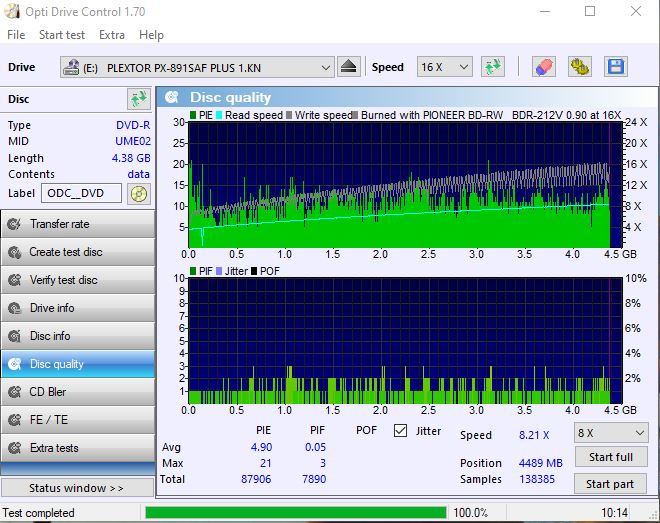Toggle the Jitter checkbox

pos(401,431)
